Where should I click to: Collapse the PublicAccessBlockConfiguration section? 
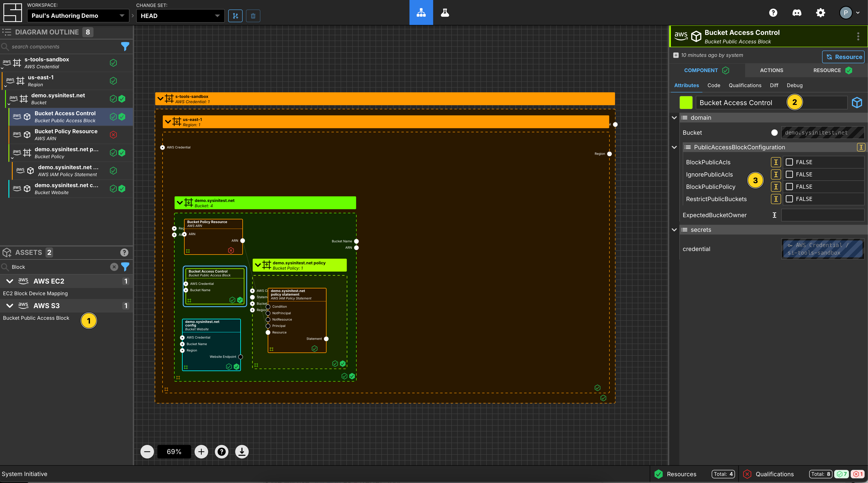pyautogui.click(x=674, y=147)
